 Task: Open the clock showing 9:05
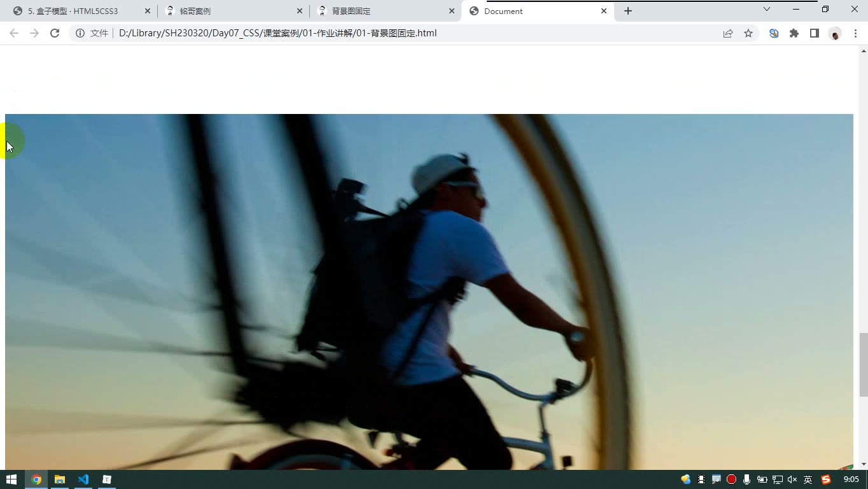[851, 479]
